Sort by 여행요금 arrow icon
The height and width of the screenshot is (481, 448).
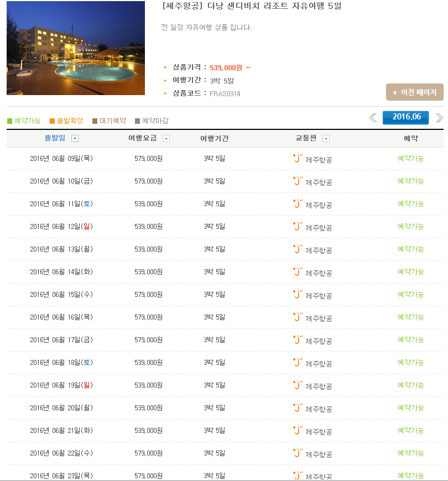pyautogui.click(x=166, y=139)
